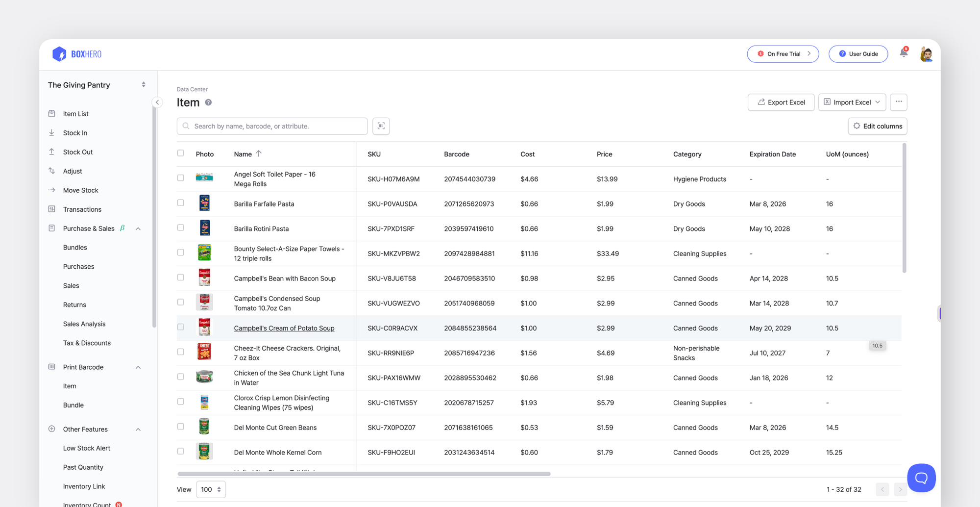Viewport: 980px width, 507px height.
Task: Check the Angel Soft Toilet Paper row
Action: tap(180, 177)
